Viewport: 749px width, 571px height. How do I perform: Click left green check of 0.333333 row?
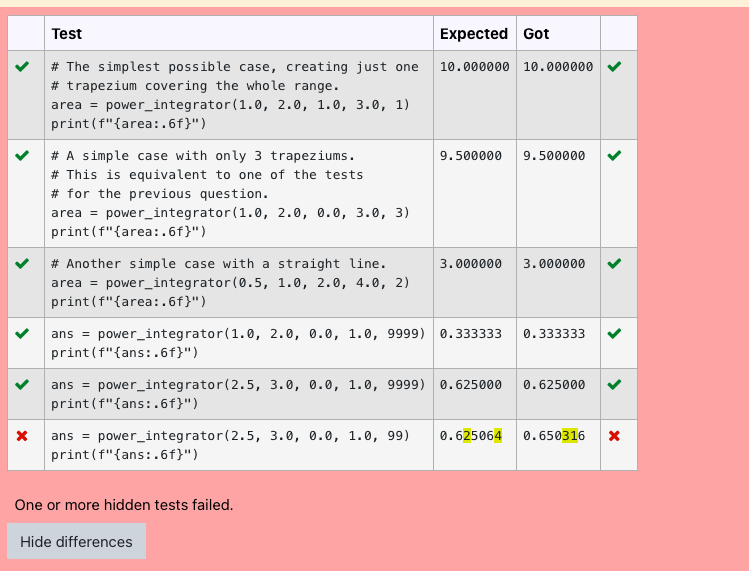coord(22,333)
